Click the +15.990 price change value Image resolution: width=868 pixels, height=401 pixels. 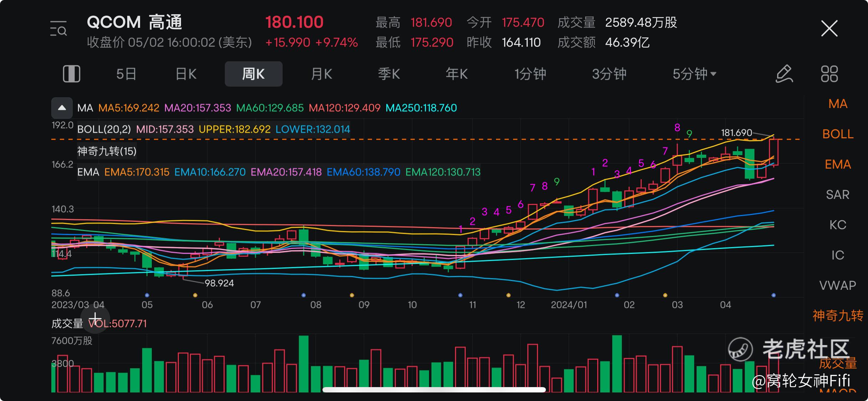[288, 42]
